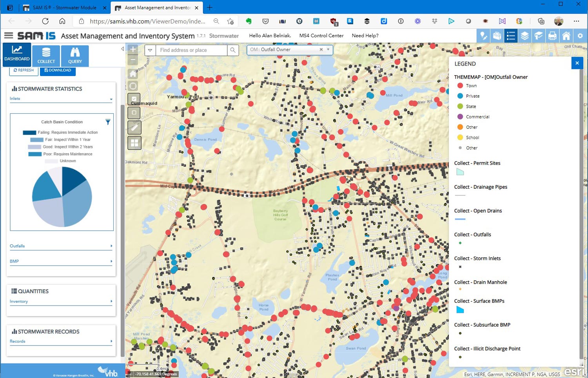This screenshot has height=378, width=588.
Task: Zoom in on the map
Action: (133, 49)
